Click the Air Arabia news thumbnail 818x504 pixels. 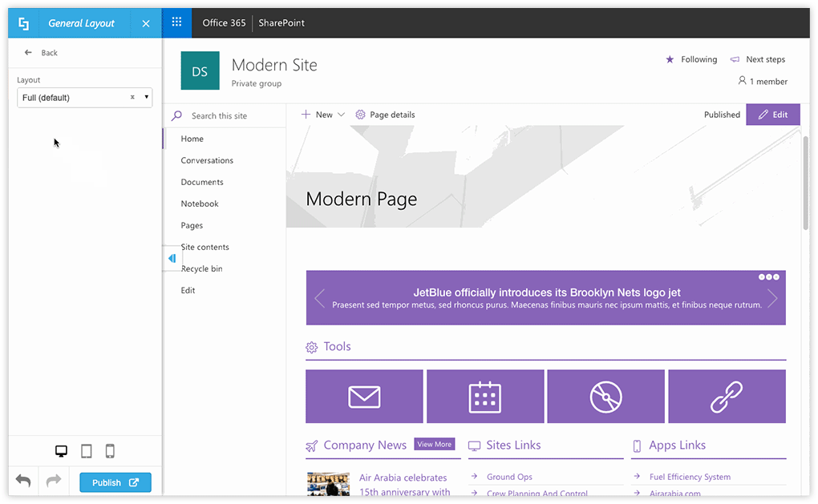328,484
